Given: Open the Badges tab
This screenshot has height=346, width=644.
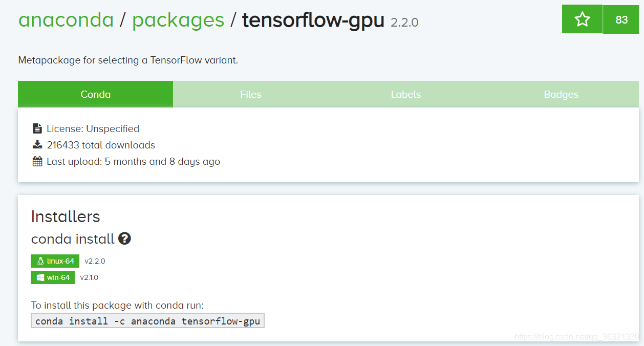Looking at the screenshot, I should click(561, 94).
